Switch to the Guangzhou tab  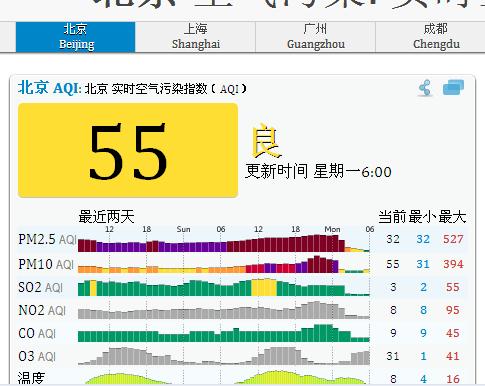(316, 37)
